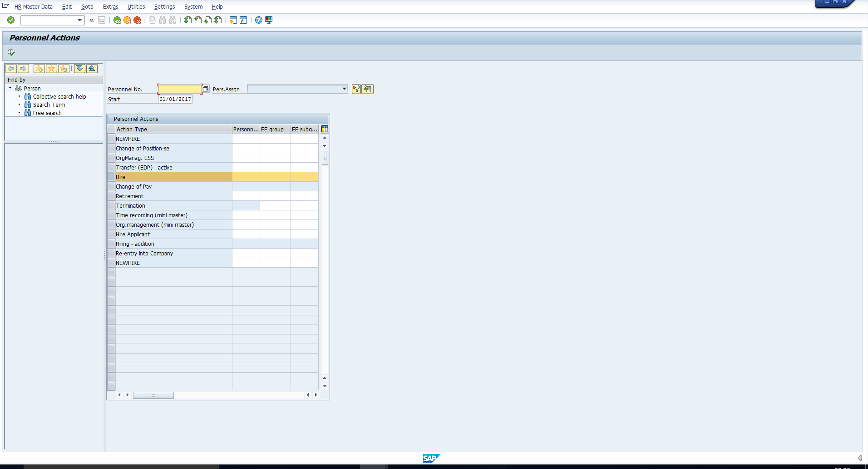
Task: Click the Create Shortcut icon
Action: click(x=243, y=20)
